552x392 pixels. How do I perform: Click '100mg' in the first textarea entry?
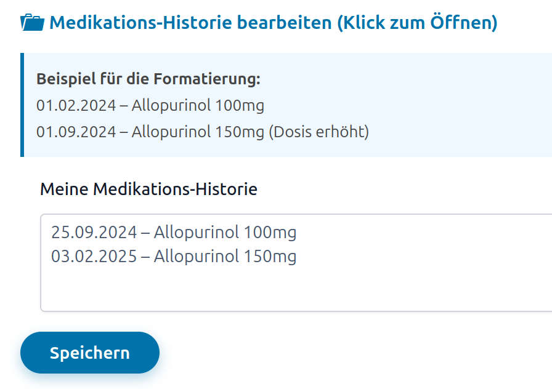(270, 233)
